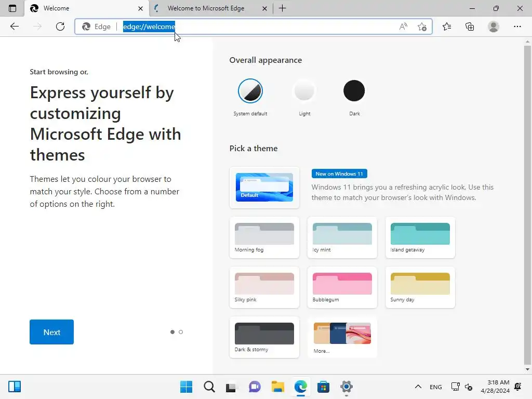Open the clock showing 3:18 AM

pyautogui.click(x=495, y=387)
